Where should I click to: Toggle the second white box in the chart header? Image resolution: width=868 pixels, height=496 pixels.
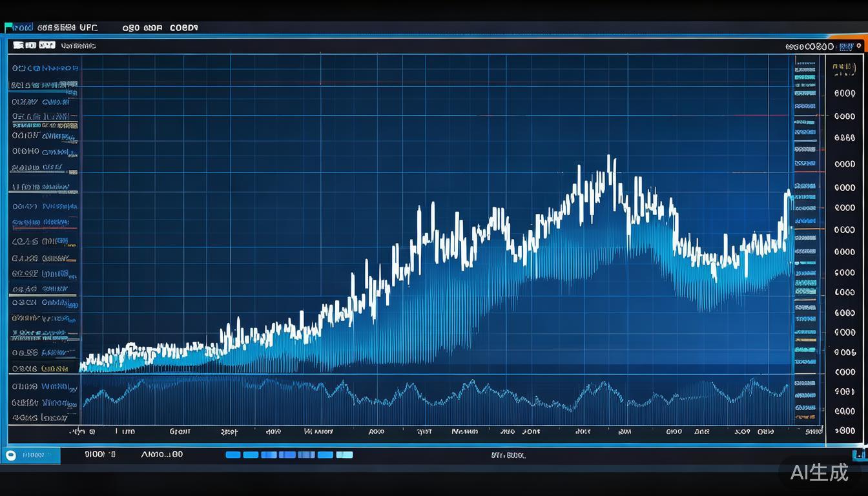click(x=30, y=46)
